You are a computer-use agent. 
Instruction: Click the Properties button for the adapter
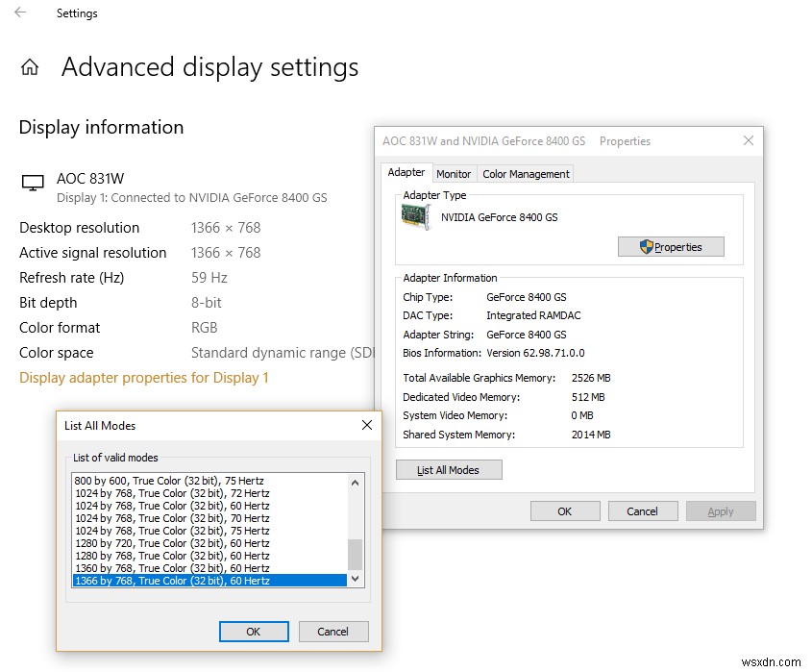point(671,247)
